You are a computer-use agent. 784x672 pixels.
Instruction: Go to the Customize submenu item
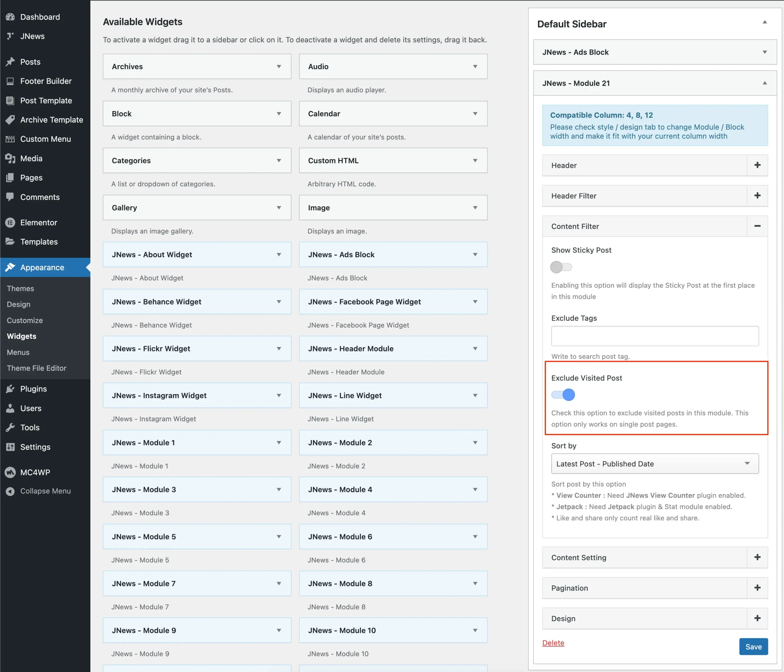click(x=24, y=320)
